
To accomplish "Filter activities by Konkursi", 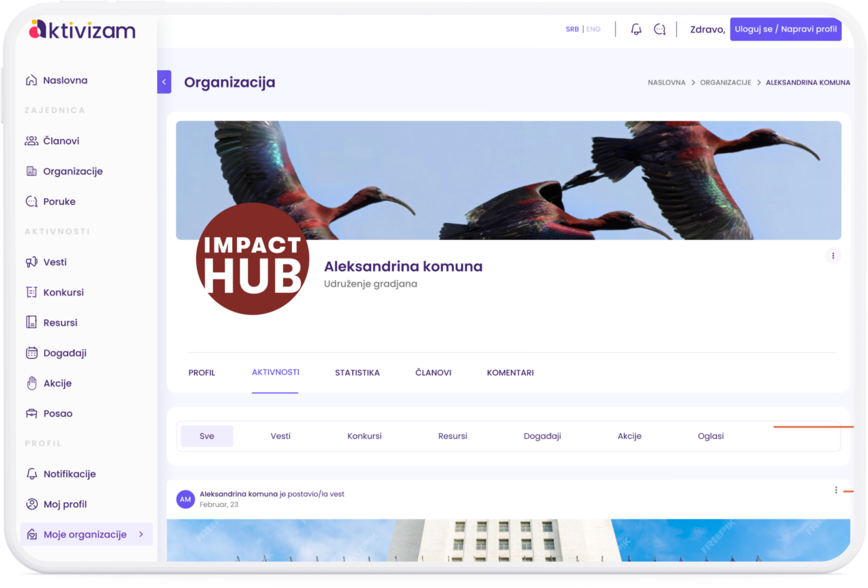I will 364,436.
